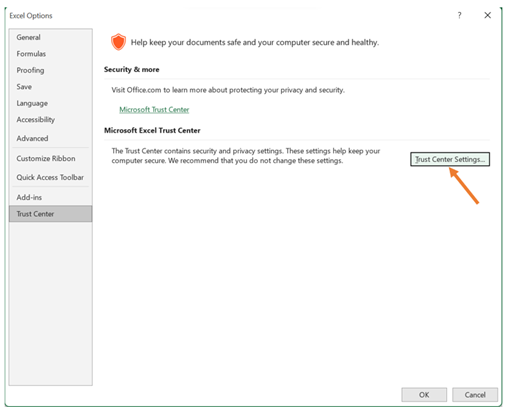Click the 'Microsoft Excel Trust Center' heading
This screenshot has height=407, width=514.
point(152,130)
